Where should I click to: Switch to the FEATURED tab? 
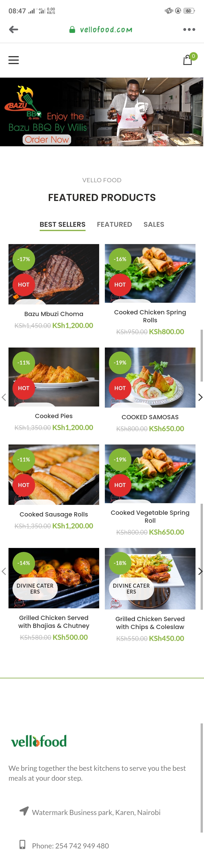114,225
